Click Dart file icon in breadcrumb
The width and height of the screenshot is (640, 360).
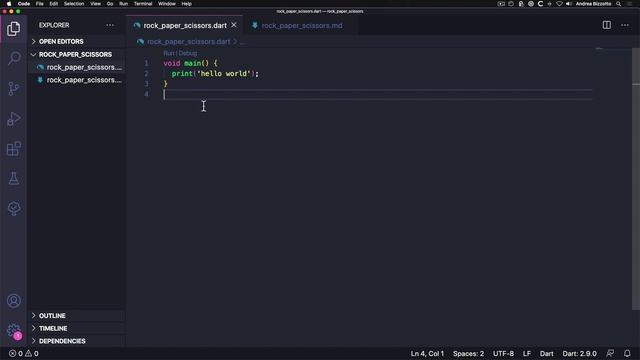140,42
